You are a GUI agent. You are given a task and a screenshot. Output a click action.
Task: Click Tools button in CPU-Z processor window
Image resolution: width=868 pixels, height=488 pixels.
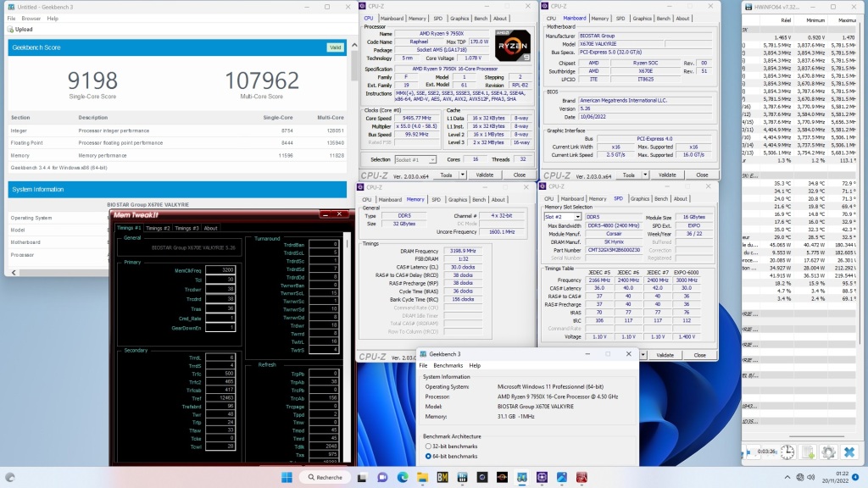(x=446, y=175)
